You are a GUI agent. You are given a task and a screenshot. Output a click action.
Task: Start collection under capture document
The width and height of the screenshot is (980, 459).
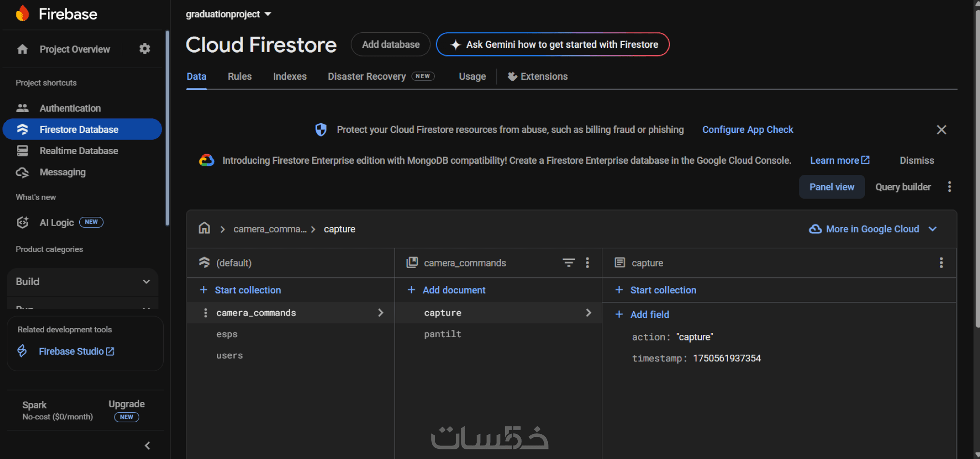pyautogui.click(x=656, y=289)
